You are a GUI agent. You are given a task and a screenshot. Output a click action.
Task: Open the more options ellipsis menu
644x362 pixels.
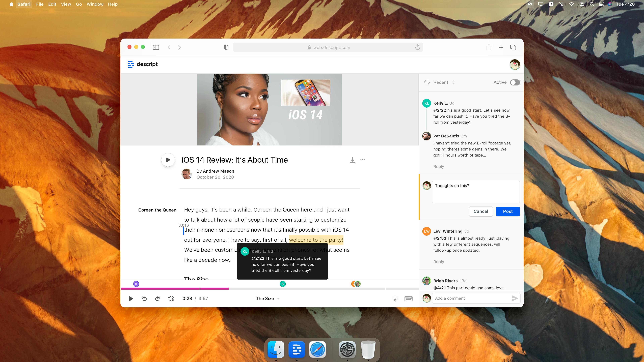[x=362, y=160]
